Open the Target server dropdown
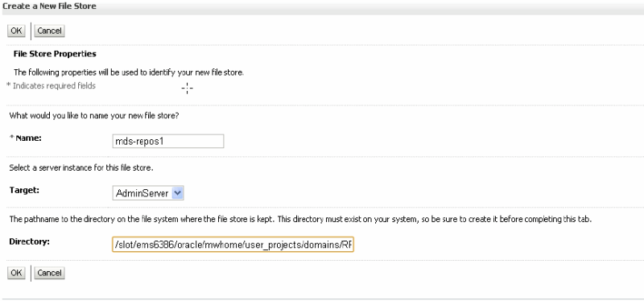Screen dimensions: 644x301 [148, 193]
